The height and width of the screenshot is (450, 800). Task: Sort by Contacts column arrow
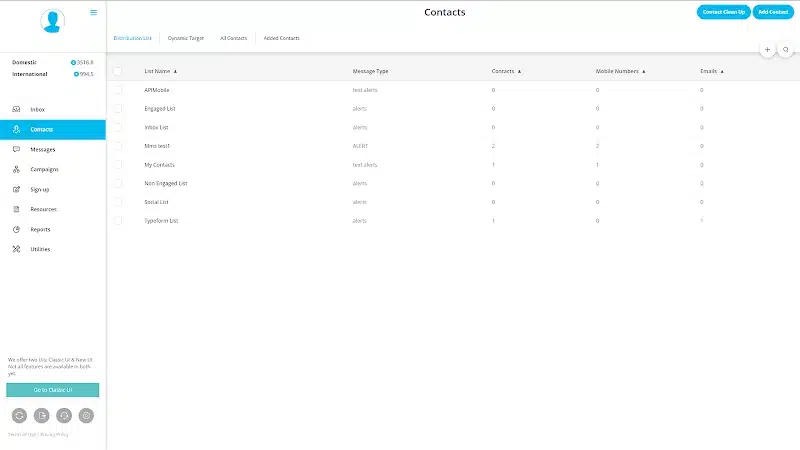coord(519,72)
